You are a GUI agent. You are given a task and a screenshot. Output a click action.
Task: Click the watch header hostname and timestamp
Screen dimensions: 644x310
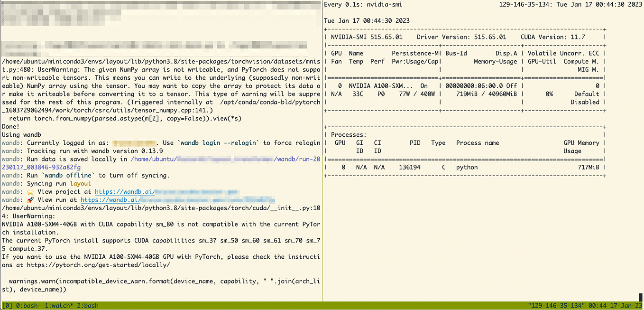(x=570, y=4)
